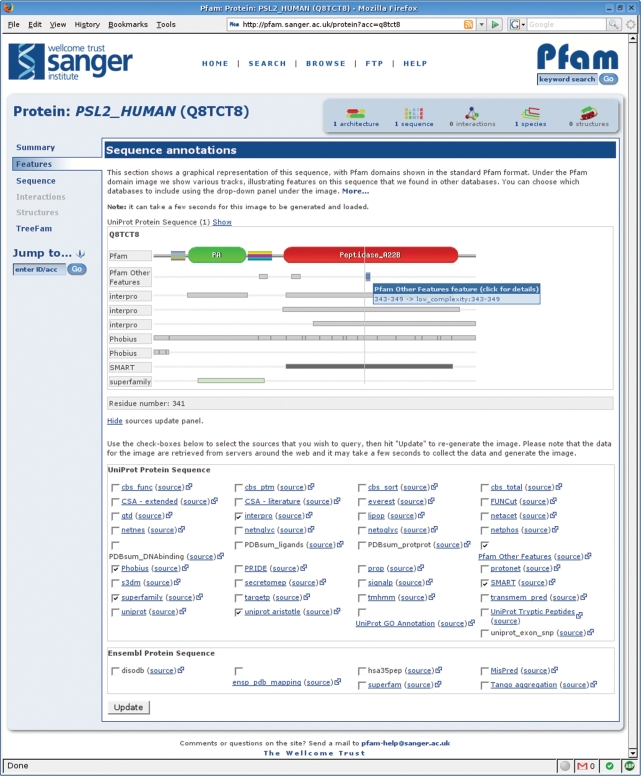Image resolution: width=641 pixels, height=776 pixels.
Task: Click the Jump to down-arrow icon
Action: coord(81,254)
